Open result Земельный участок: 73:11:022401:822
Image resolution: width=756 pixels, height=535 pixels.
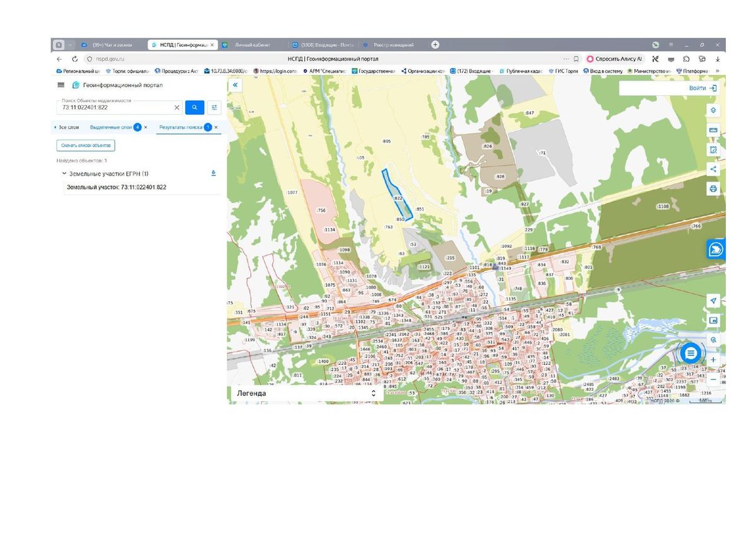117,187
